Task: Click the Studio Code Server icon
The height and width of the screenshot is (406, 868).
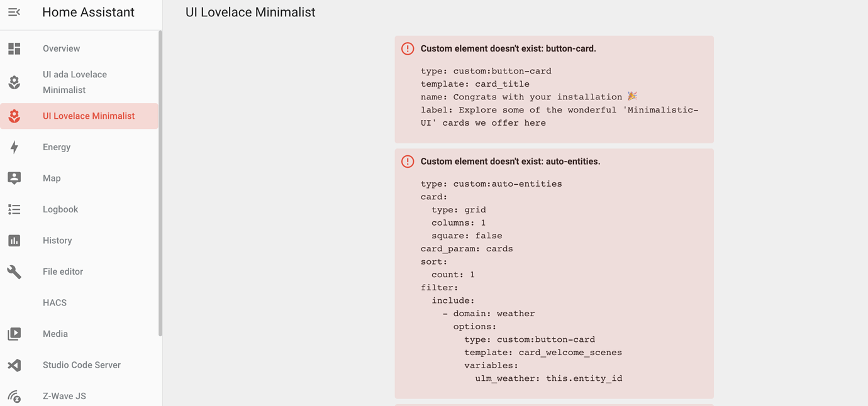Action: point(14,365)
